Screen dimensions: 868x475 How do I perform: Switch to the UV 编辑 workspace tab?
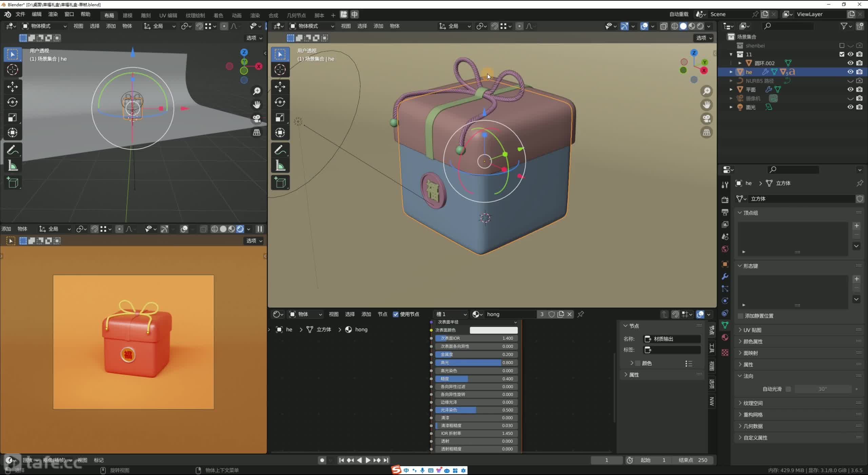point(168,15)
